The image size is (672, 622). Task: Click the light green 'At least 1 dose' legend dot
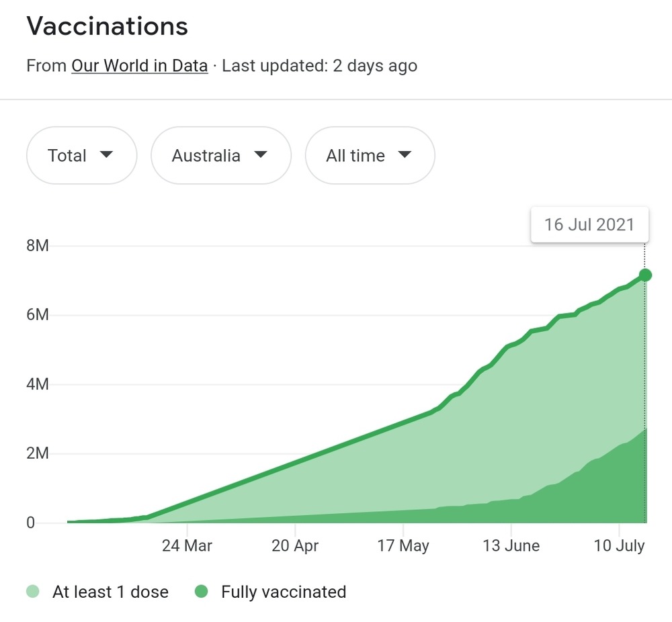tap(33, 592)
